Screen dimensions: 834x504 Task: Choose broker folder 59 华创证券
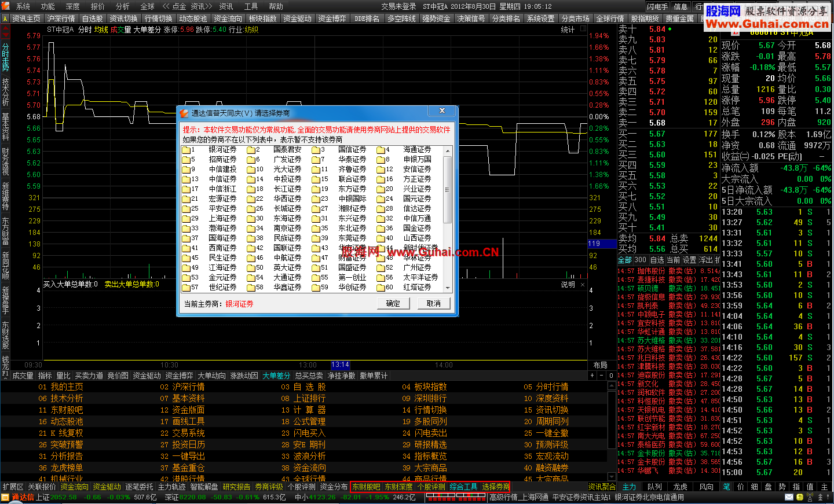tap(339, 288)
